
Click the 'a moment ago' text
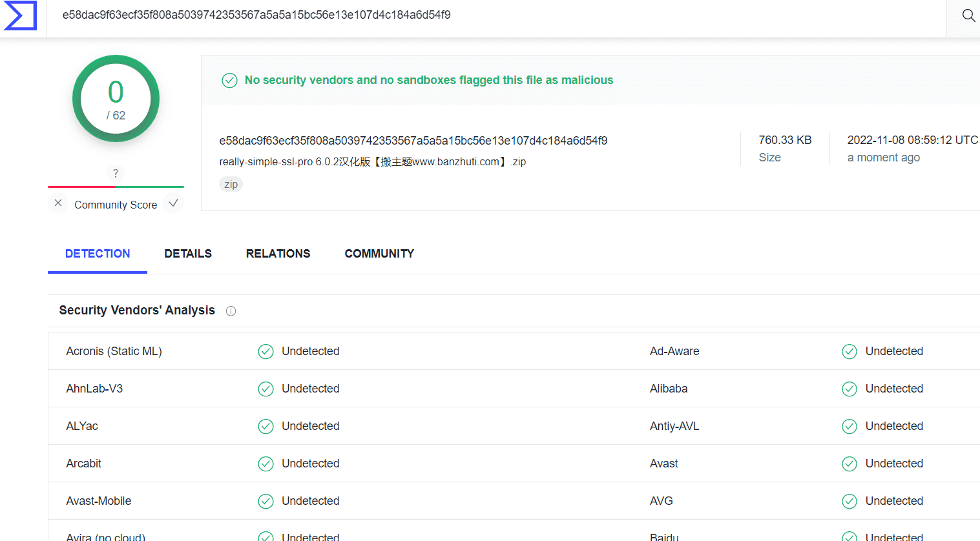coord(884,158)
